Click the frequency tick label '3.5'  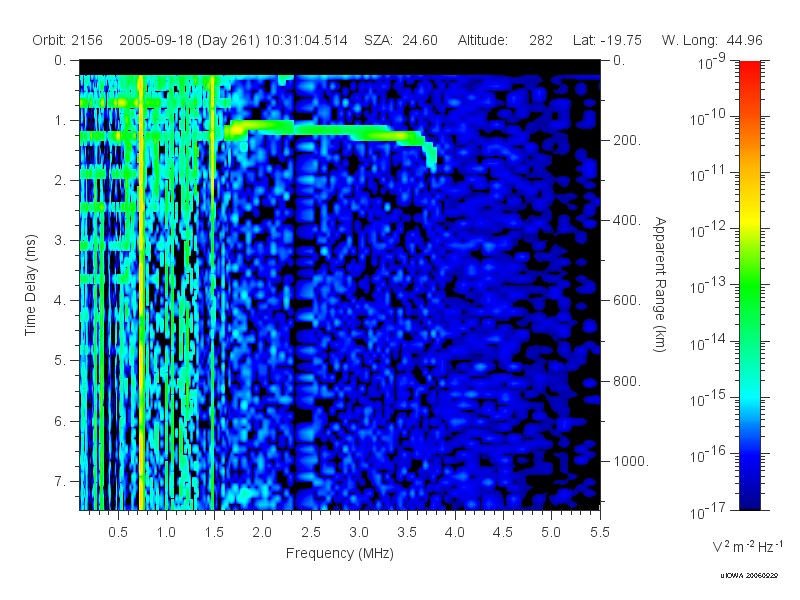(x=407, y=532)
